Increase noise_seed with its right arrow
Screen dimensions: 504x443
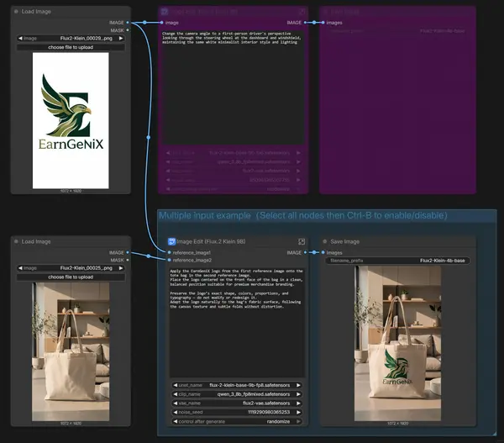tap(298, 412)
